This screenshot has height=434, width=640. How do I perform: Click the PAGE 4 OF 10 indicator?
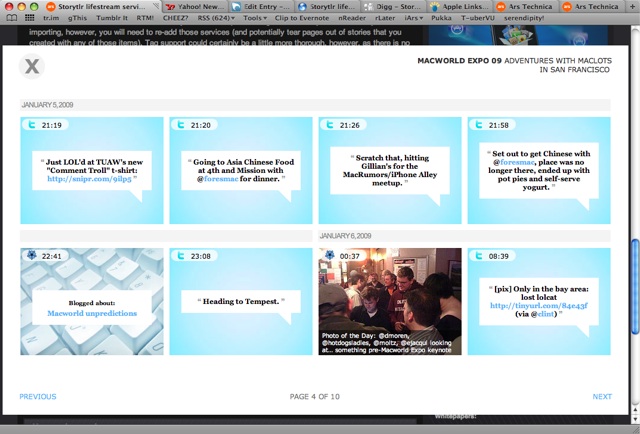pyautogui.click(x=315, y=396)
